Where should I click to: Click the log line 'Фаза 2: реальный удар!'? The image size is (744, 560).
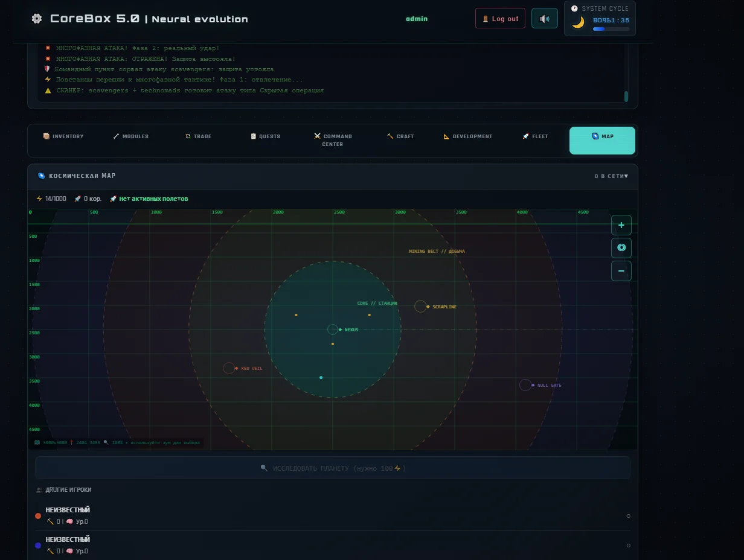pos(132,48)
